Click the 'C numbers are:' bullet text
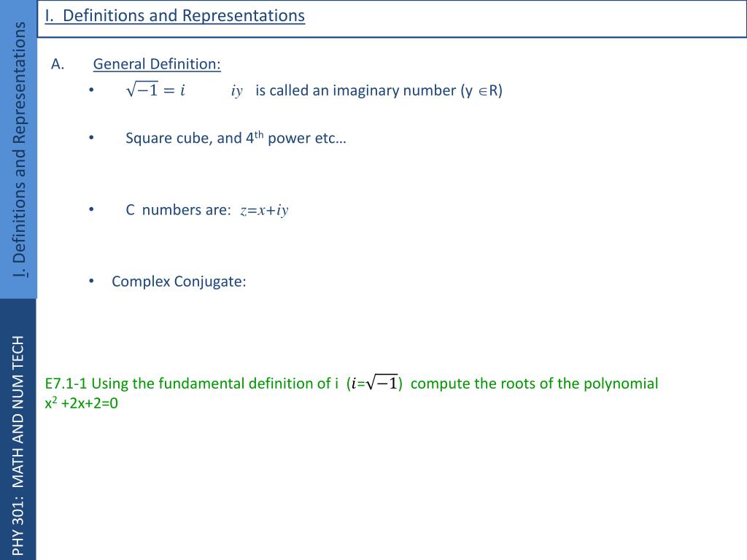The width and height of the screenshot is (747, 560). pyautogui.click(x=178, y=209)
